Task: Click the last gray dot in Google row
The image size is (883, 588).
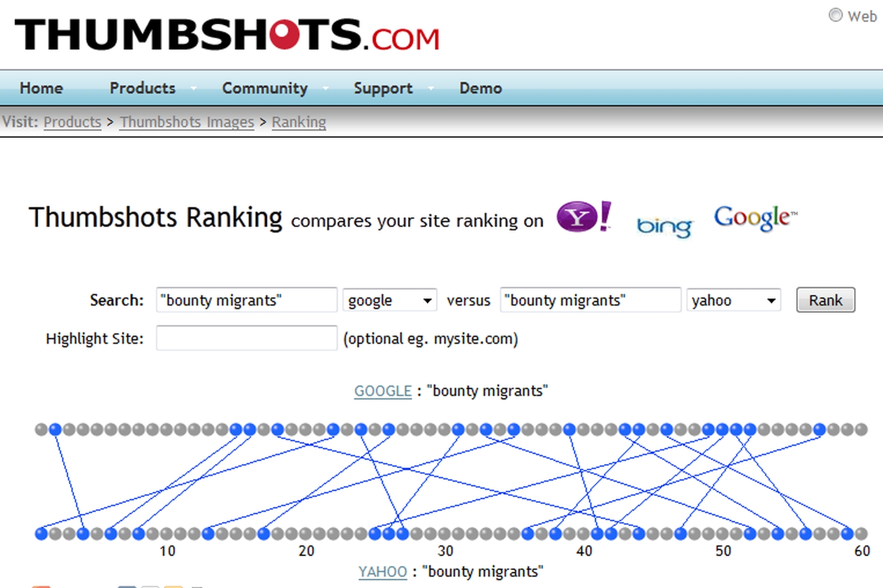Action: pyautogui.click(x=861, y=429)
